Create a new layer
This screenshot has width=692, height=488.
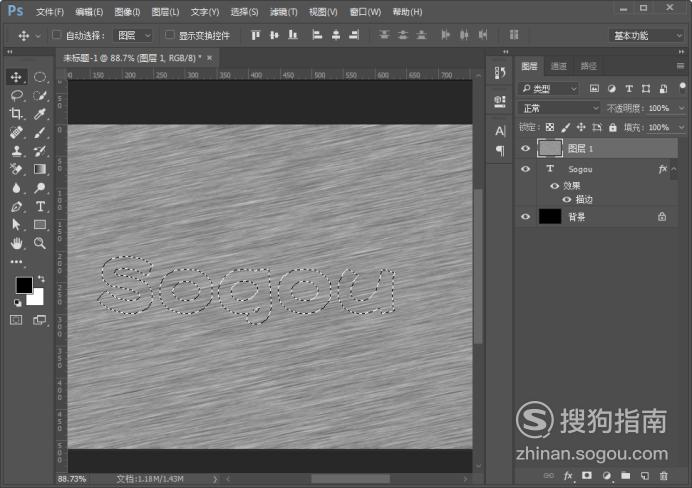tap(645, 476)
